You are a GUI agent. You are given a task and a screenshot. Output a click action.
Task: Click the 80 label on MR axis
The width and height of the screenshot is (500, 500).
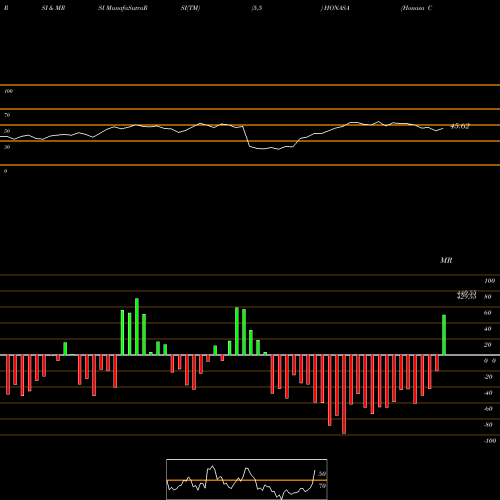point(488,297)
